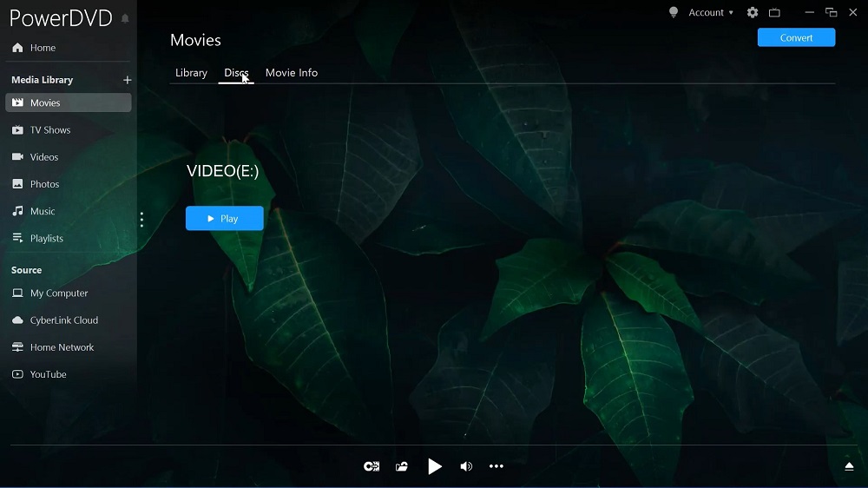Select Movies in Media Library
Screen dimensions: 868x488
point(68,102)
